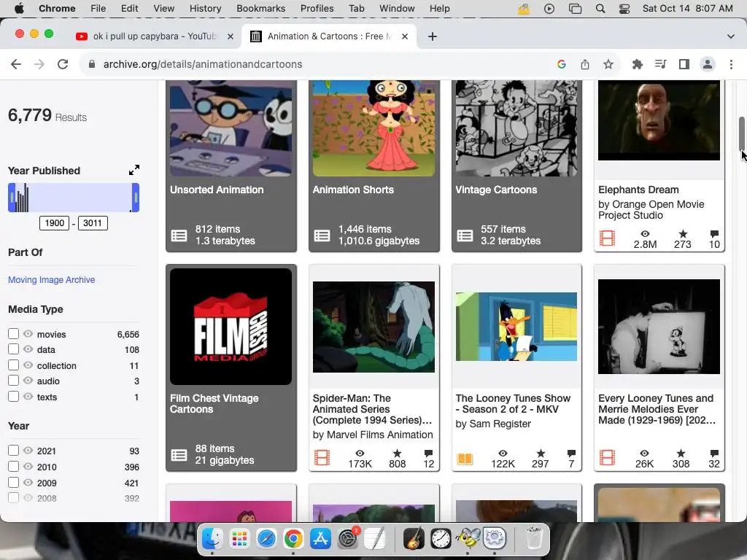The width and height of the screenshot is (747, 560).
Task: Check the 2021 year checkbox
Action: [x=13, y=451]
